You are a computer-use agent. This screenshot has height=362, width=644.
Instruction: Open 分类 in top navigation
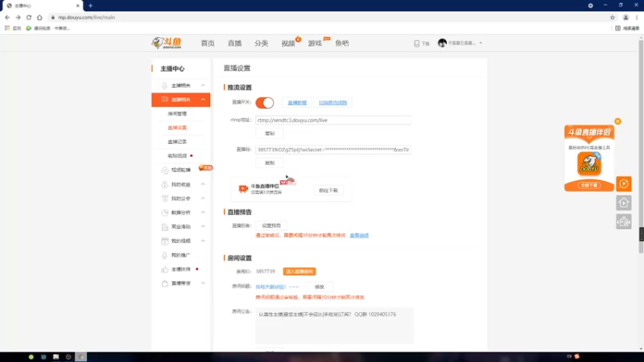tap(261, 43)
